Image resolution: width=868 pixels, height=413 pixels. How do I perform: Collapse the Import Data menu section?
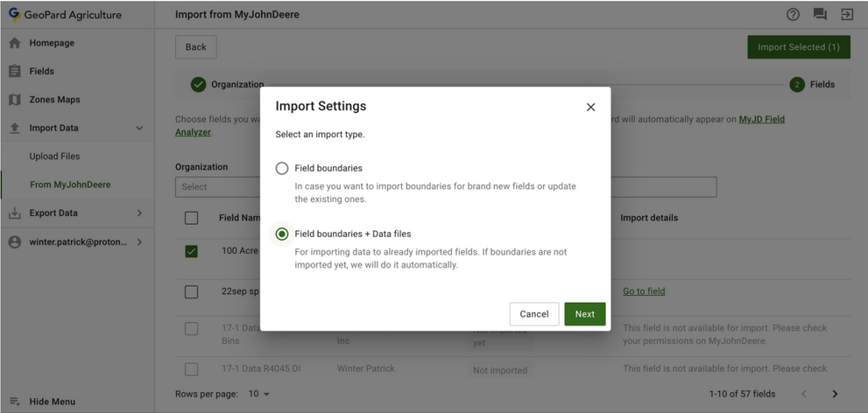click(139, 129)
